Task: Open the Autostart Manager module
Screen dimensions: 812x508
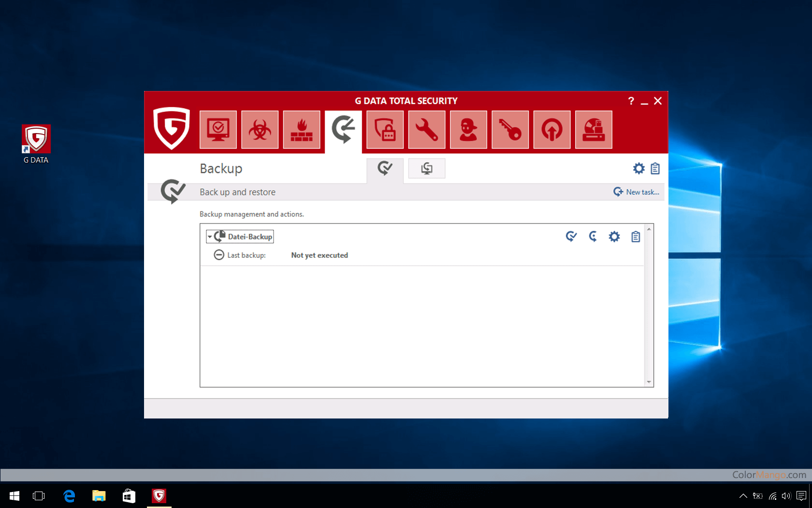Action: click(x=551, y=130)
